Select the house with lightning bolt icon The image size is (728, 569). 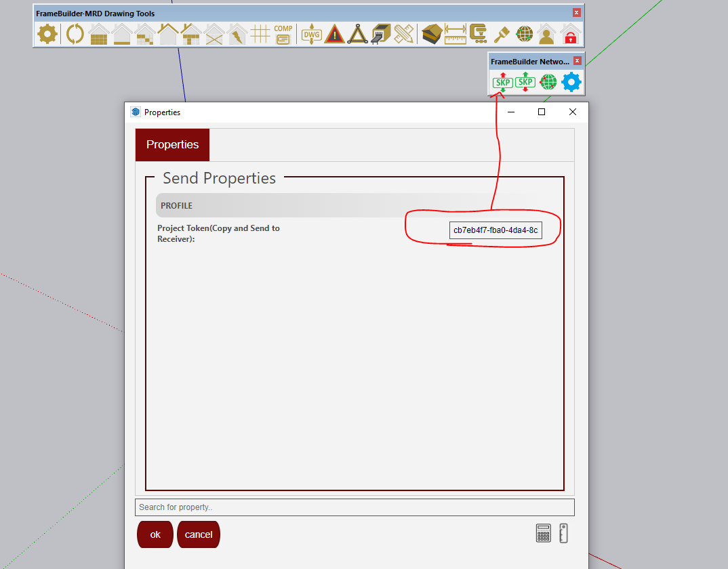click(237, 35)
